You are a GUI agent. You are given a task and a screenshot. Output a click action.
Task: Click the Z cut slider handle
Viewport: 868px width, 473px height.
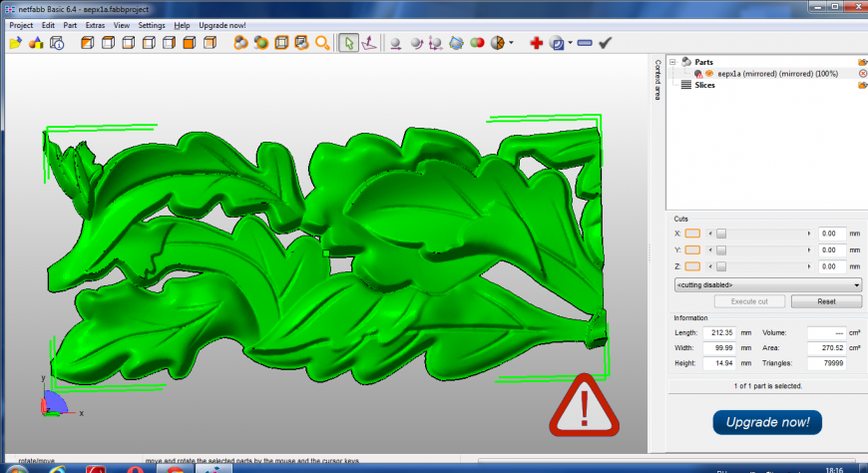(x=721, y=266)
